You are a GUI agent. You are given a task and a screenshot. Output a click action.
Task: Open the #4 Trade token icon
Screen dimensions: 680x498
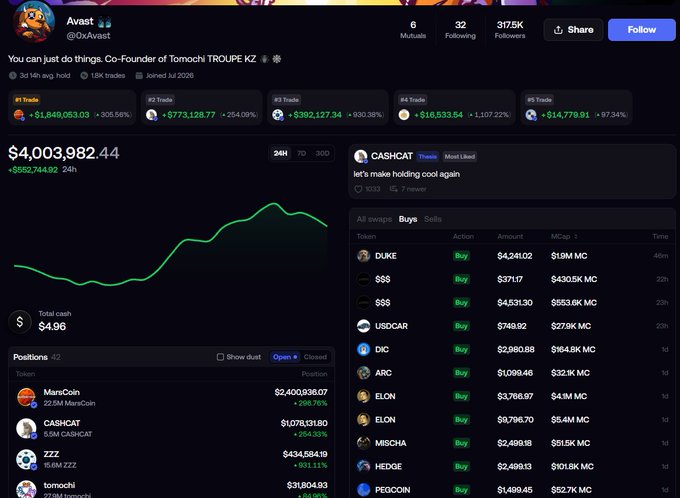pos(404,115)
